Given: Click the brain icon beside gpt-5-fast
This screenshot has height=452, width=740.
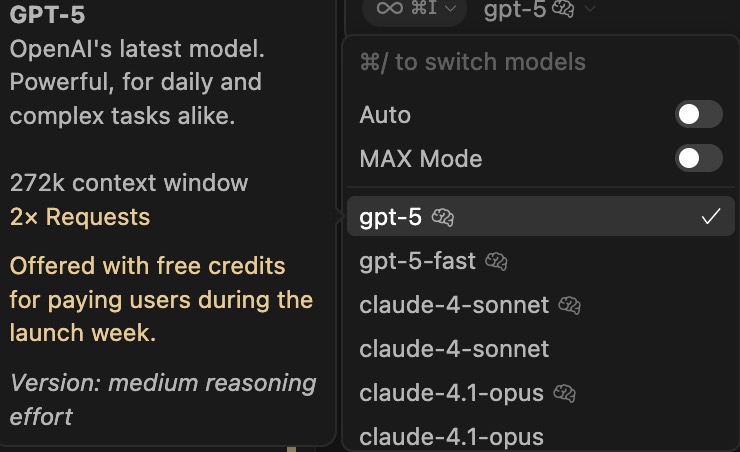Looking at the screenshot, I should point(496,261).
